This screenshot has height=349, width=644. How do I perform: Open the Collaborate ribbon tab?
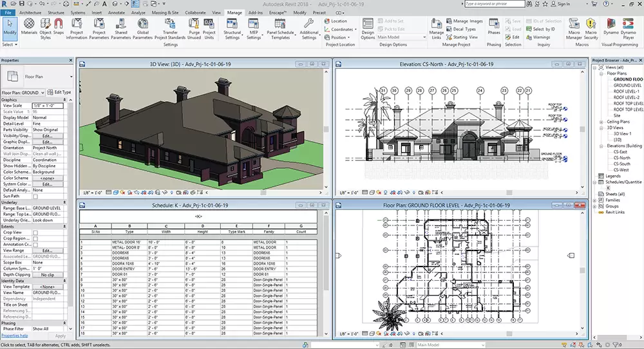[195, 12]
